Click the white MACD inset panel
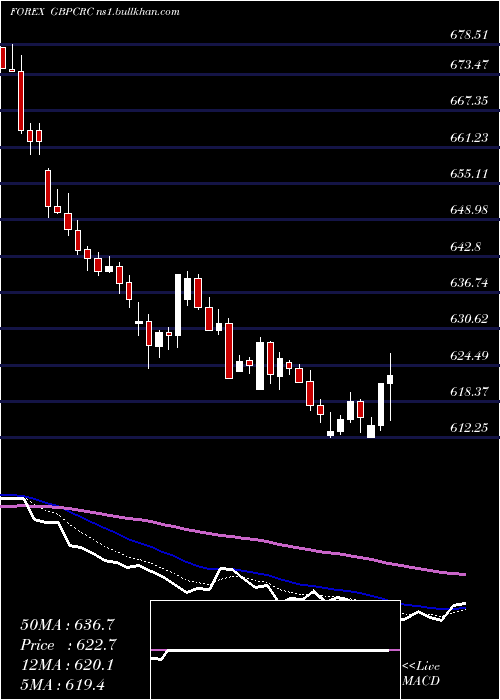Viewport: 500px width, 700px height. (x=275, y=650)
